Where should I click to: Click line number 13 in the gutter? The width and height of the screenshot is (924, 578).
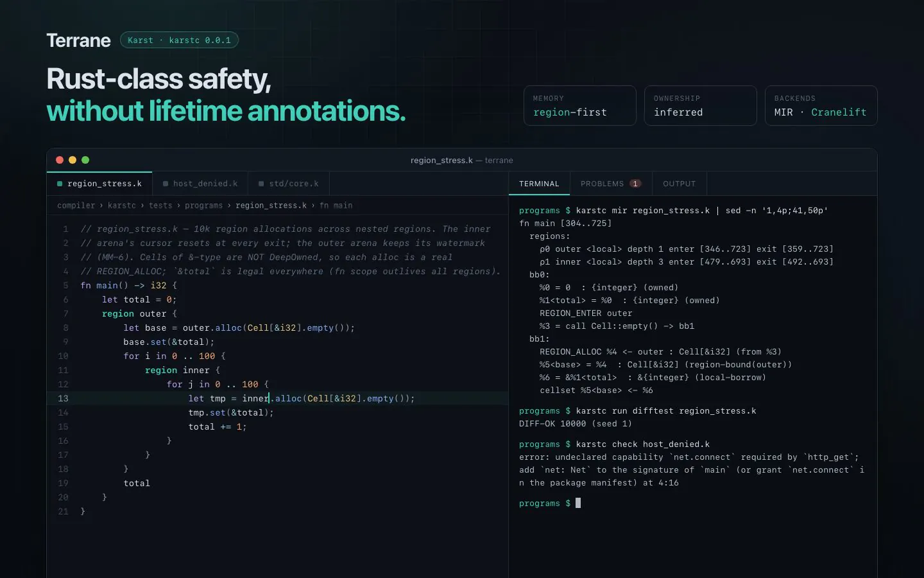tap(63, 398)
